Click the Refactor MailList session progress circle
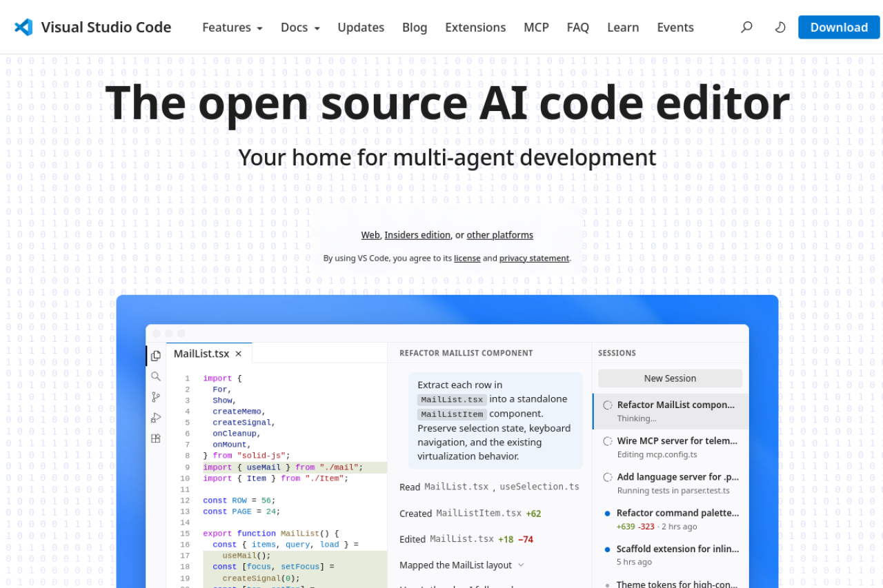 tap(608, 405)
